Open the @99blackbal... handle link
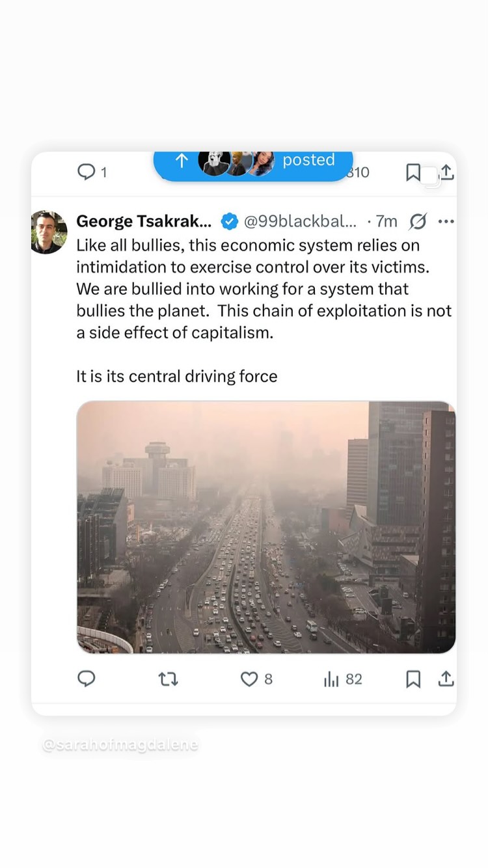This screenshot has width=488, height=868. [300, 222]
